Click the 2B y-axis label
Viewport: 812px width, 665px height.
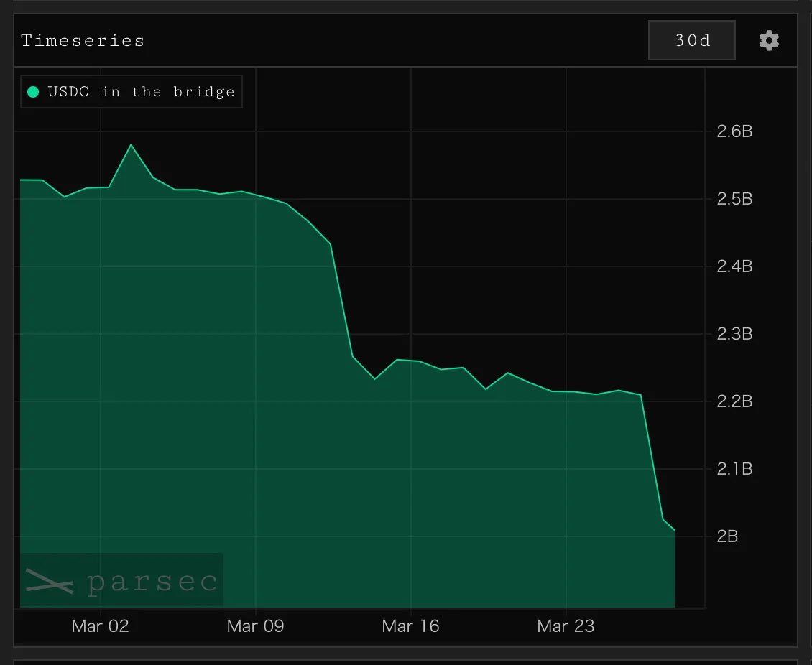coord(727,536)
